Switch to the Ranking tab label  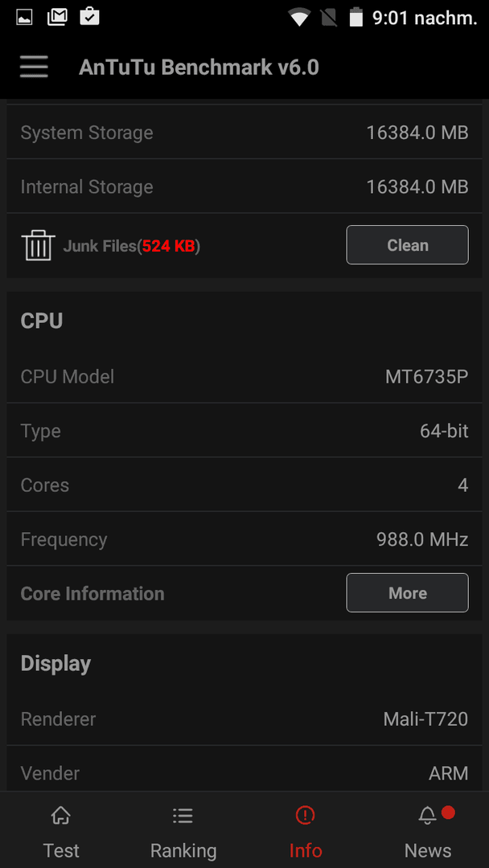183,850
